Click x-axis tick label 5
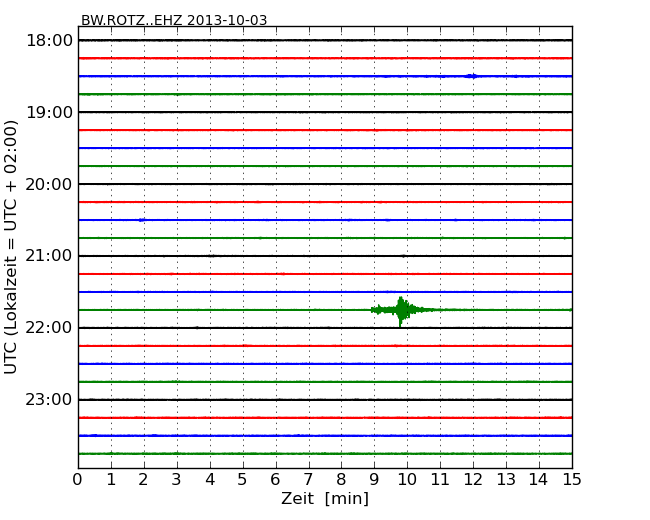The image size is (650, 520). coord(243,480)
